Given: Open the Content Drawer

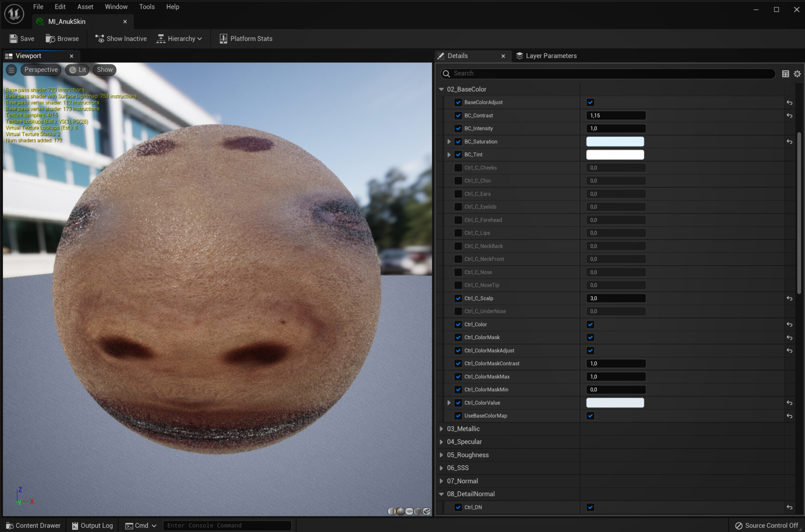Looking at the screenshot, I should (33, 526).
